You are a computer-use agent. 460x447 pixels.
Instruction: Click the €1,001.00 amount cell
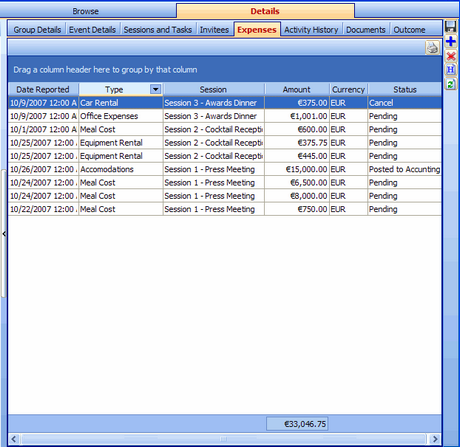tap(297, 116)
